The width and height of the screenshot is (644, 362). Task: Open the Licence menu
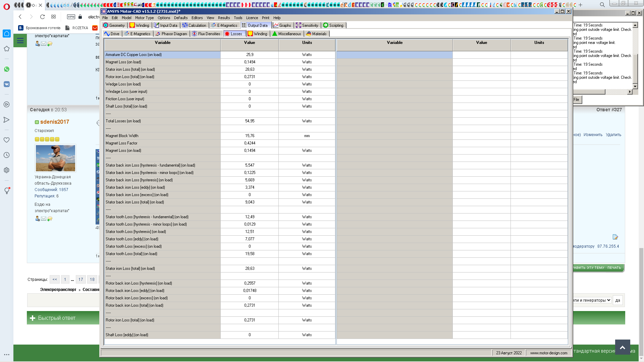(252, 18)
